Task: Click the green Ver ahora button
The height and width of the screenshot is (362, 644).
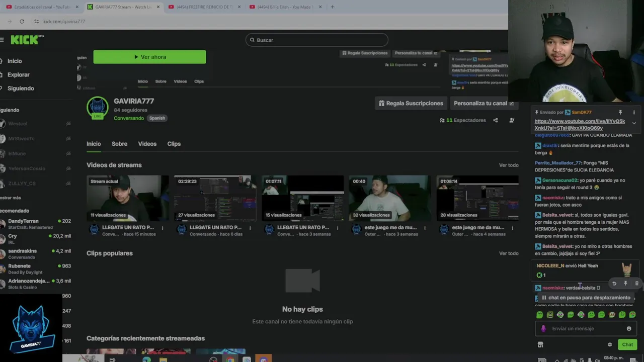Action: (149, 57)
